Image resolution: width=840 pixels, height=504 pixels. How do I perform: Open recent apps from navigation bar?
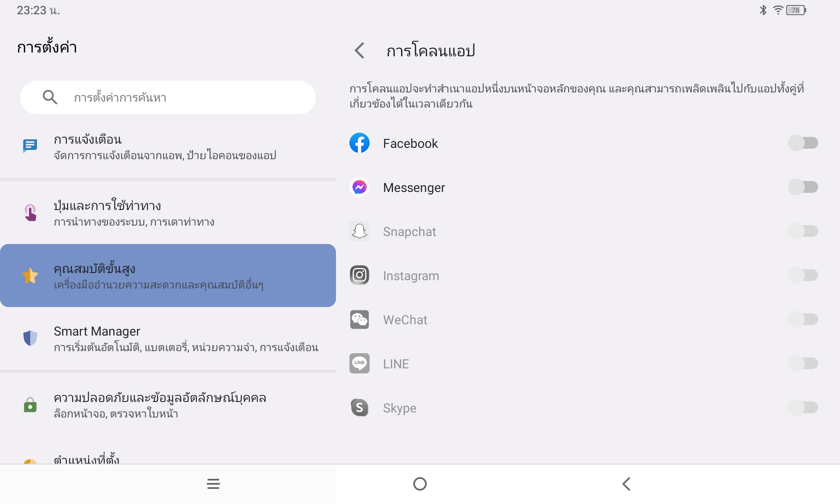(x=213, y=484)
